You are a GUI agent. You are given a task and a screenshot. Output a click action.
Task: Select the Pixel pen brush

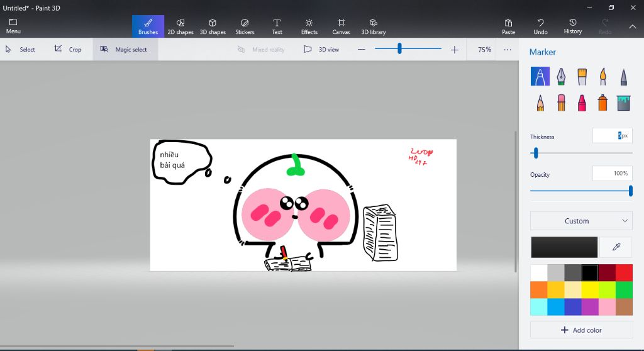pos(623,77)
